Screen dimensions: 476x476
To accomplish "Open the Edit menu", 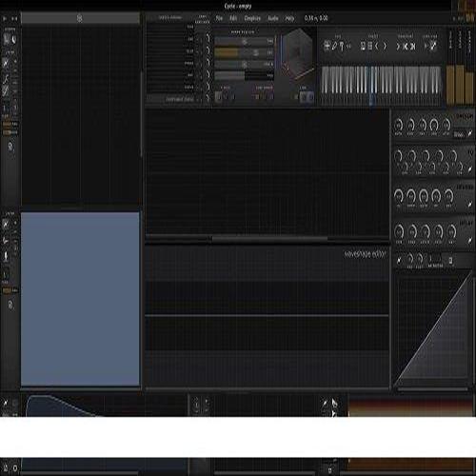I will click(233, 18).
